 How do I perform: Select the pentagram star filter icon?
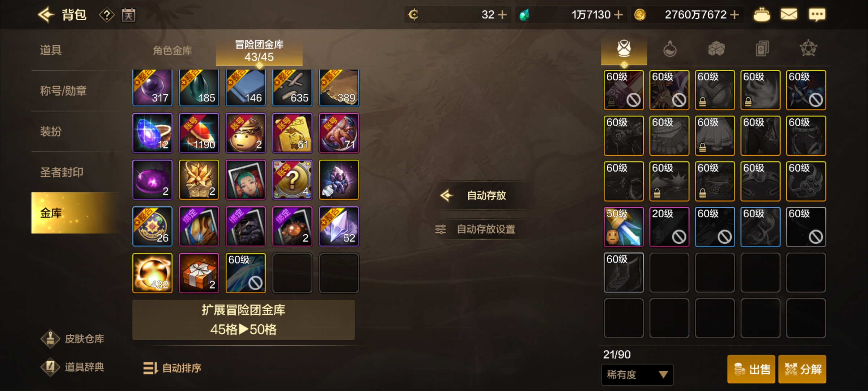[808, 49]
